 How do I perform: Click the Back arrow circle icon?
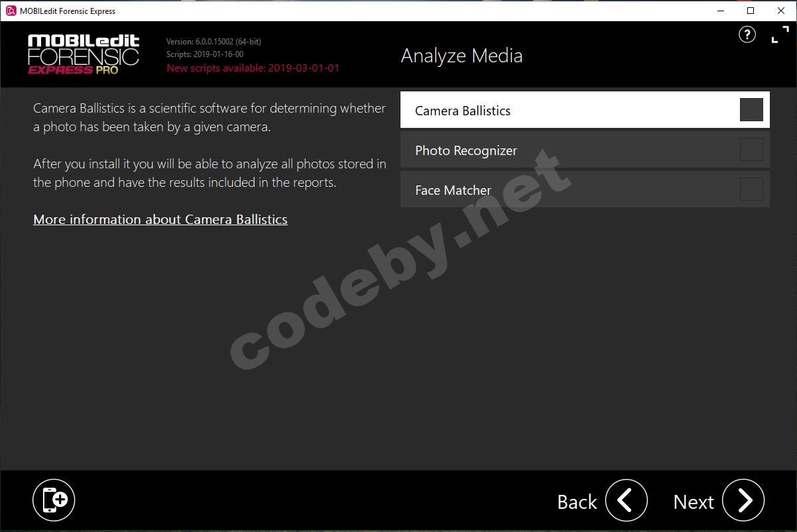coord(626,500)
